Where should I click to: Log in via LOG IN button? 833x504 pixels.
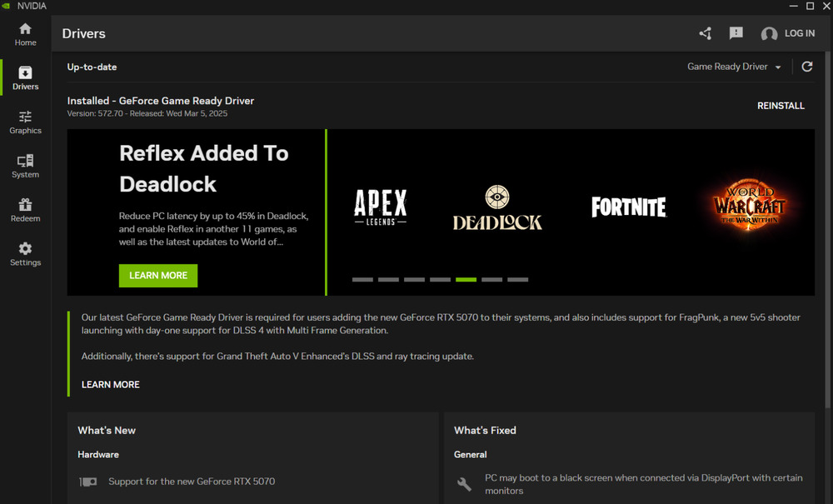[x=800, y=33]
